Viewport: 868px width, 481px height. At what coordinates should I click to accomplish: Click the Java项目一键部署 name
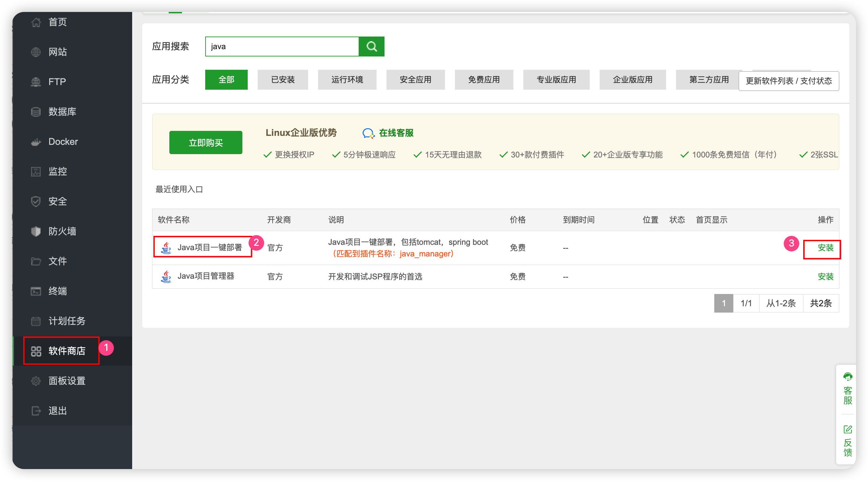[x=210, y=248]
